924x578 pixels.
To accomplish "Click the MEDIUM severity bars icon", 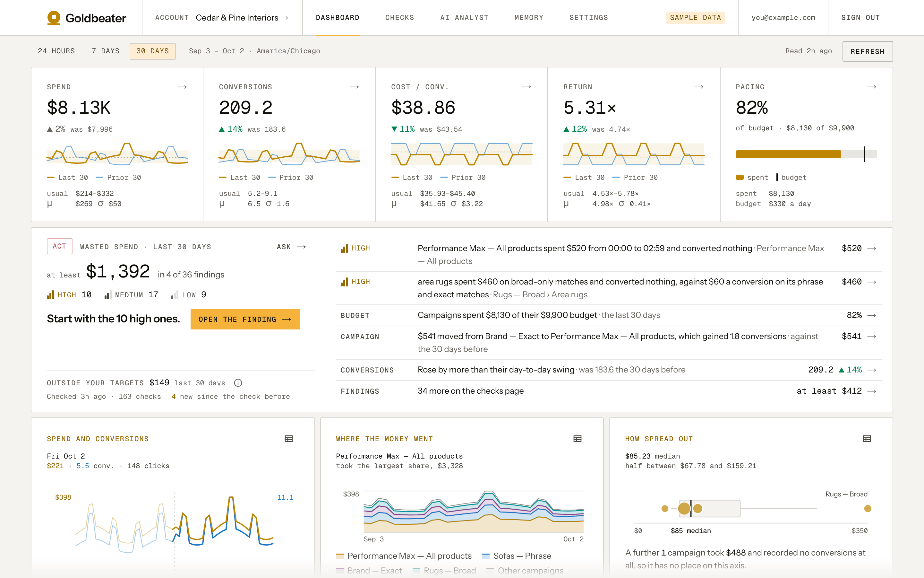I will [108, 295].
